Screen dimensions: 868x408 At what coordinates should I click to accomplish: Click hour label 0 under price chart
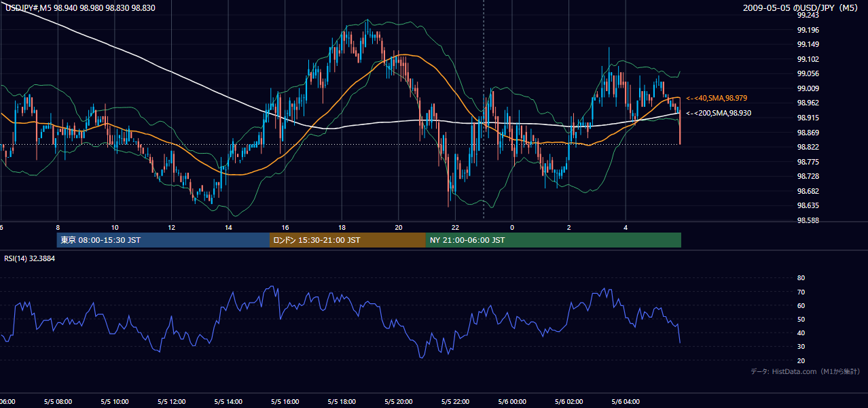(x=512, y=227)
